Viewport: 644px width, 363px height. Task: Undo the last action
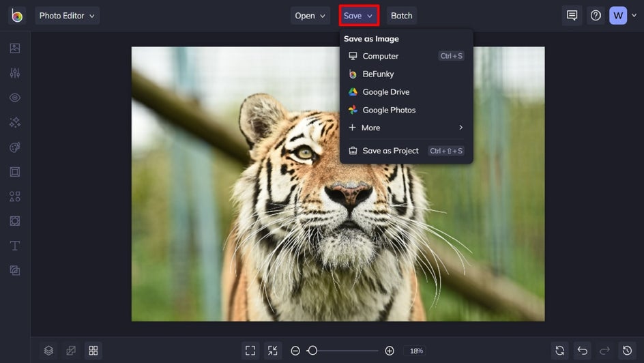pos(583,350)
